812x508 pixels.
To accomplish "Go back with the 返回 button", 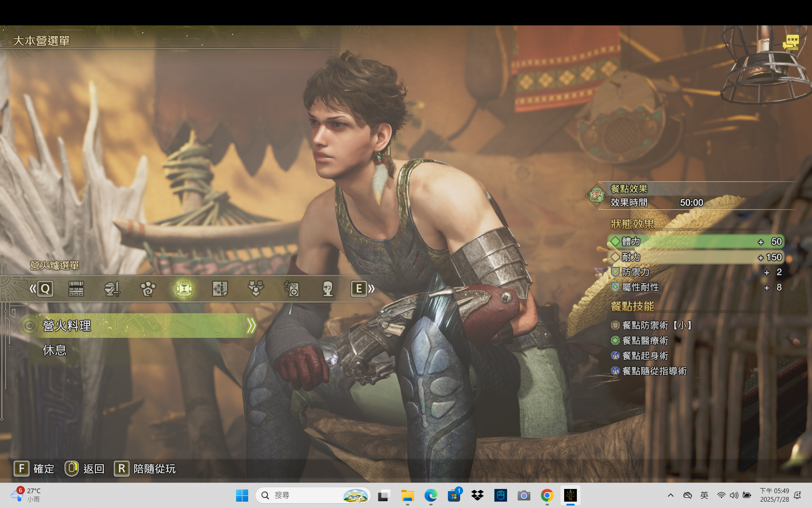I will coord(85,469).
